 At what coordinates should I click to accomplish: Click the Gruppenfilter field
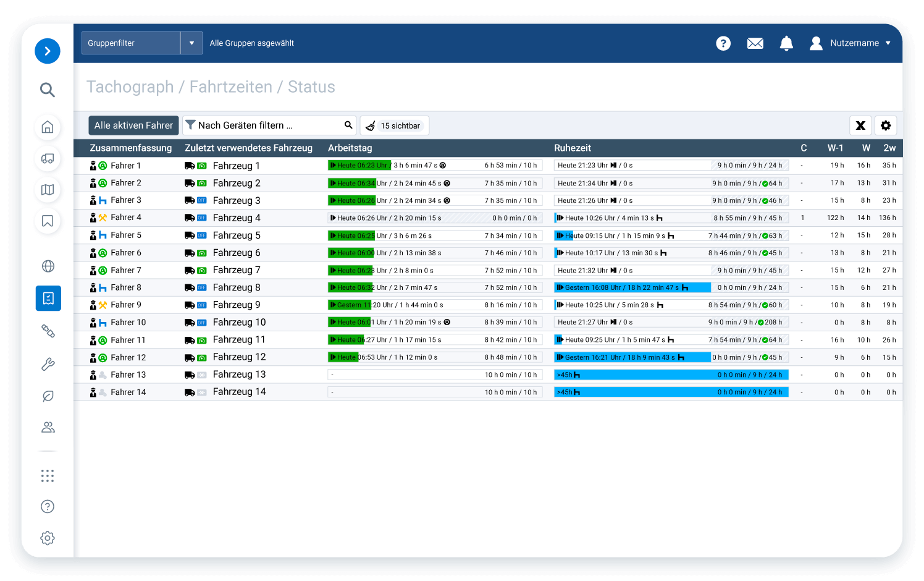pyautogui.click(x=131, y=43)
